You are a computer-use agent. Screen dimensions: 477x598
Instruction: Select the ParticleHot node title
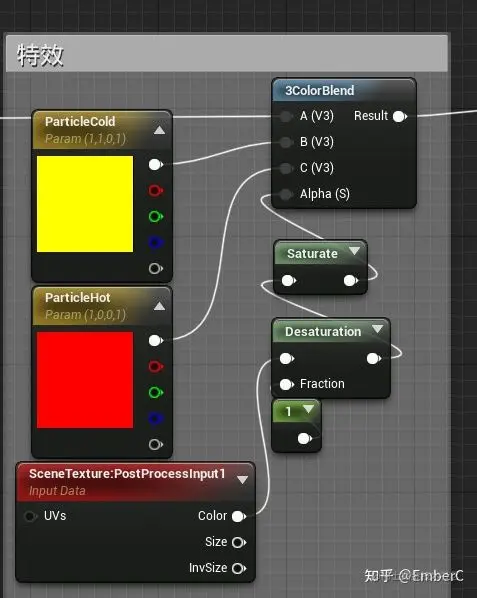pyautogui.click(x=78, y=297)
